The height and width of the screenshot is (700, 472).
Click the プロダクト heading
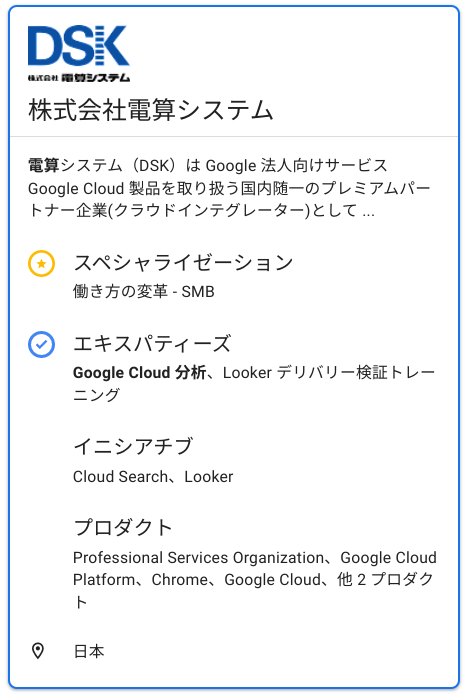click(x=123, y=527)
